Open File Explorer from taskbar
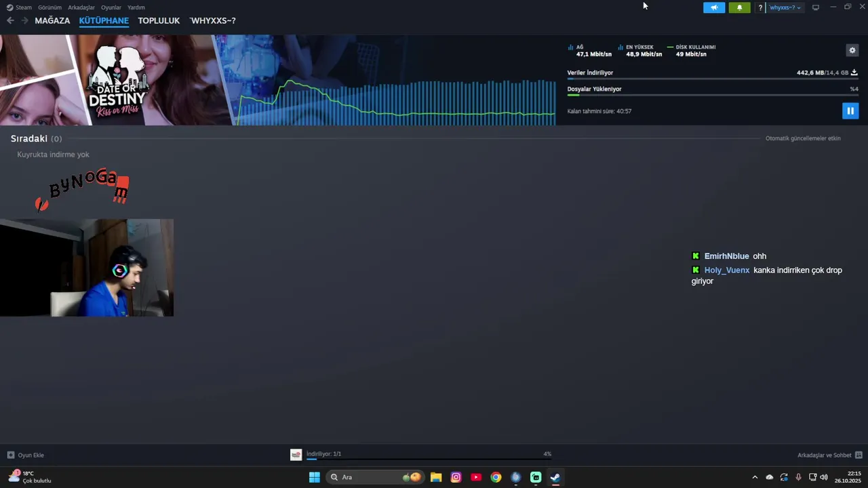This screenshot has height=488, width=868. pyautogui.click(x=436, y=477)
